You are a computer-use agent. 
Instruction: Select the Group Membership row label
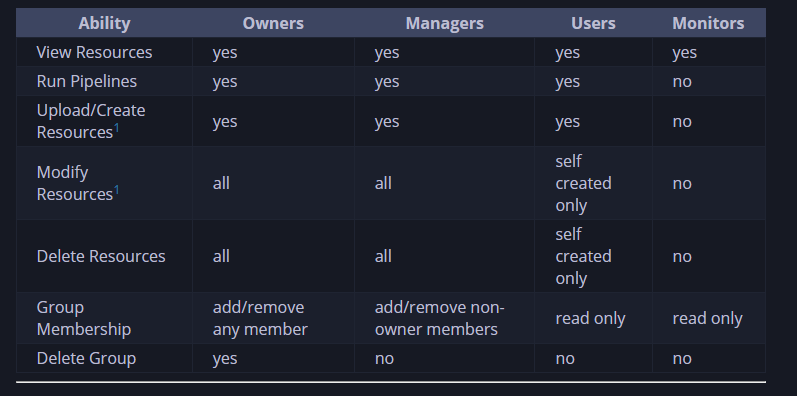click(84, 318)
